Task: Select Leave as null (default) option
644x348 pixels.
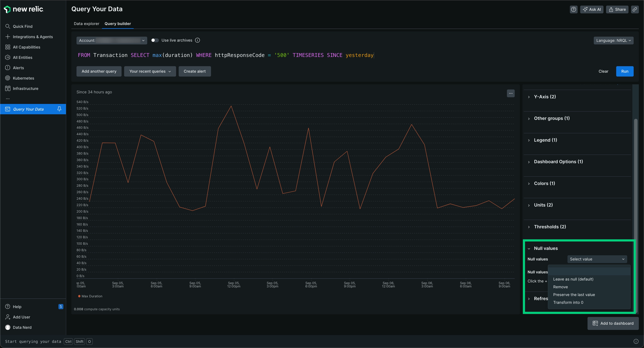Action: click(589, 279)
